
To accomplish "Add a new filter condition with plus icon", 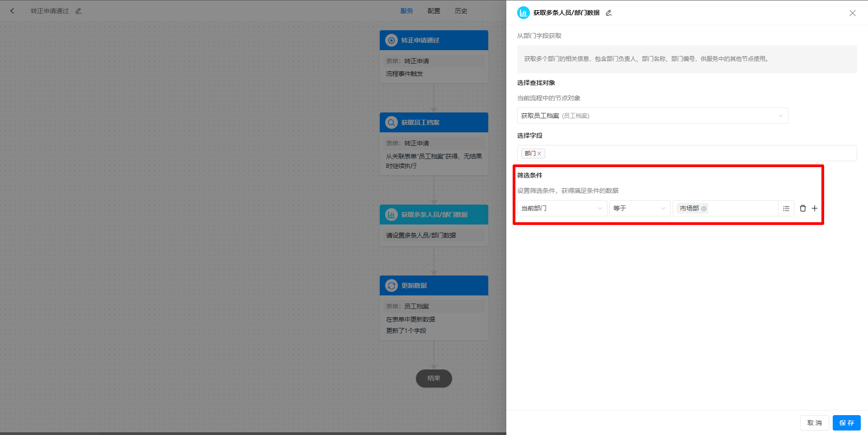I will click(x=815, y=208).
